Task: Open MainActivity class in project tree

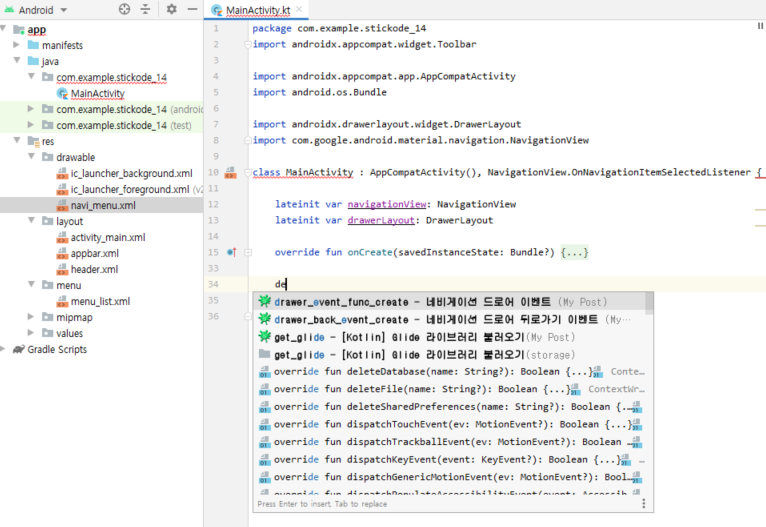Action: pyautogui.click(x=98, y=93)
